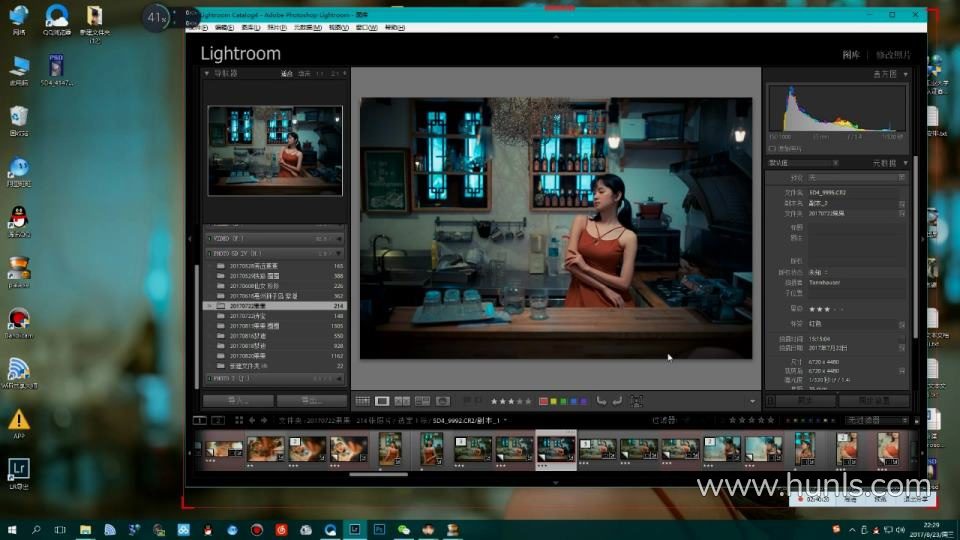The image size is (960, 540).
Task: Select Fill zoom option in Navigator
Action: click(304, 74)
